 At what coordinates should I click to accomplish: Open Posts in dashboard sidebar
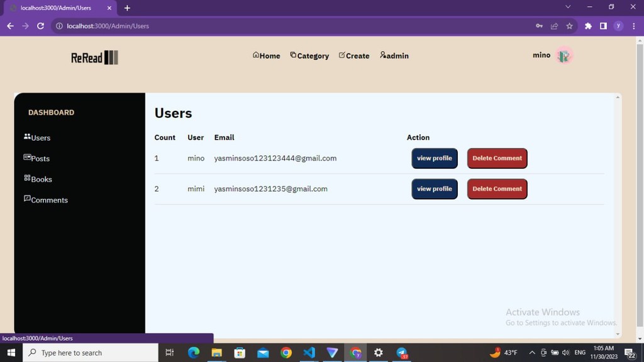point(36,158)
